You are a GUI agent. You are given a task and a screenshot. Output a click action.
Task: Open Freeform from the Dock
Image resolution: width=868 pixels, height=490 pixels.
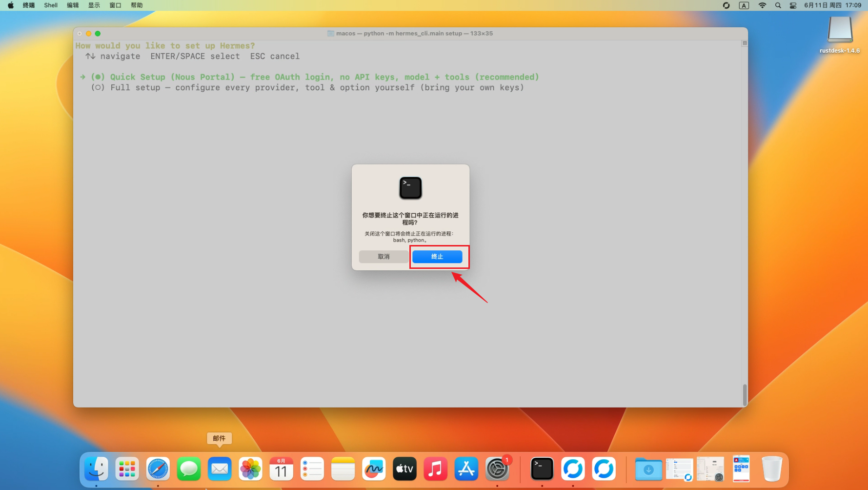click(374, 469)
